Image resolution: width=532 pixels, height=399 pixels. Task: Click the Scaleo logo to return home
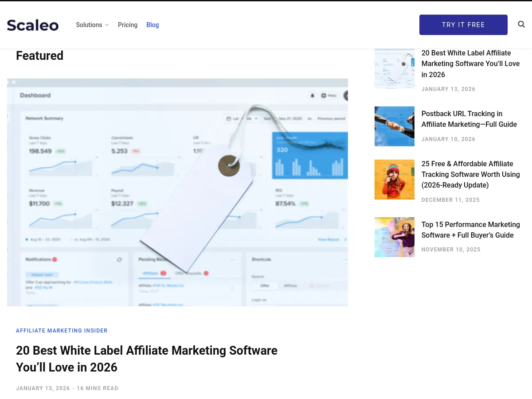(x=32, y=25)
